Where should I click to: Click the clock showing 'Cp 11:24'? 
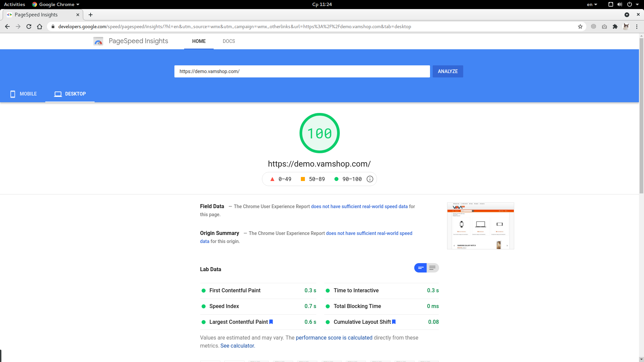322,4
